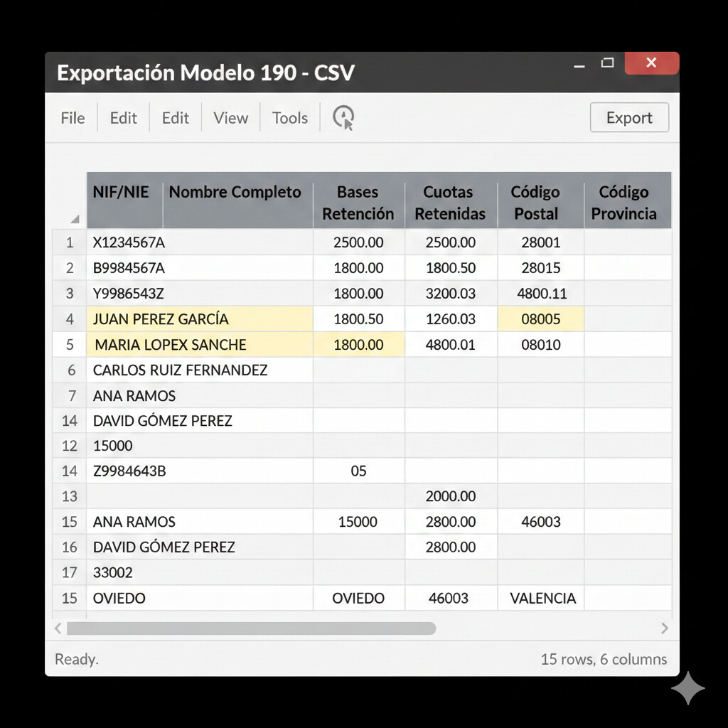728x728 pixels.
Task: Select row header number 5
Action: coord(70,345)
